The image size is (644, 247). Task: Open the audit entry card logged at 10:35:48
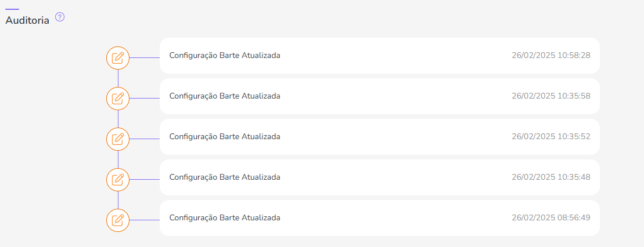(379, 177)
